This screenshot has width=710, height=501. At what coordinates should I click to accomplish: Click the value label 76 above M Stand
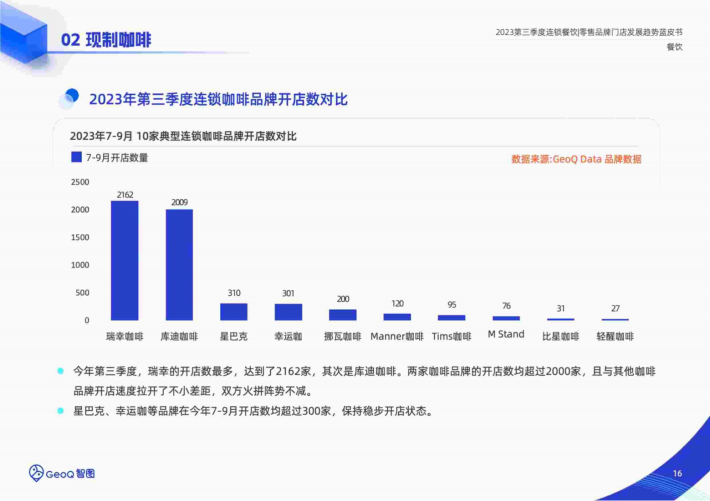pos(506,306)
